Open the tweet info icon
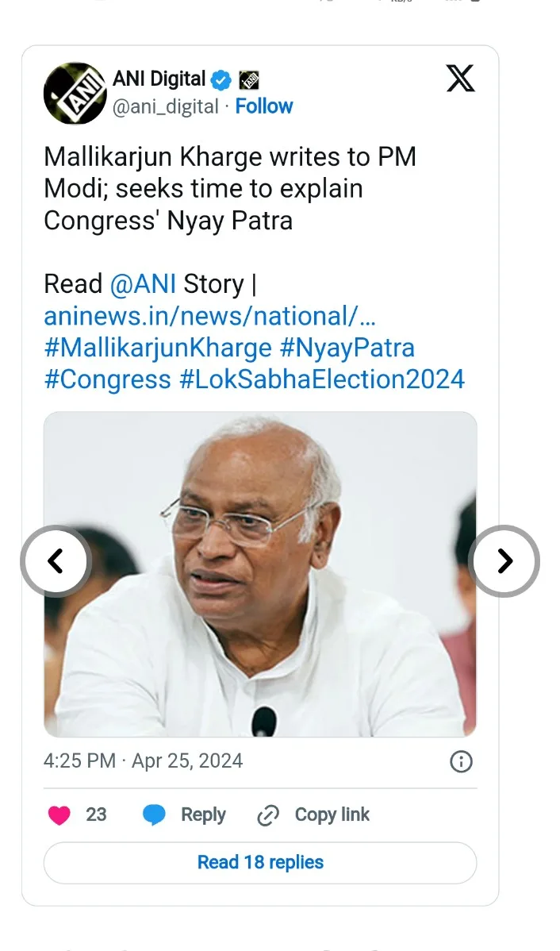Viewport: 560px width, 951px height. click(461, 762)
